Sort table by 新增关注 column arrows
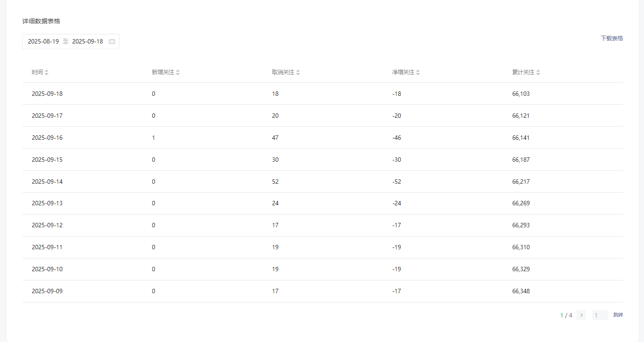Viewport: 644px width, 342px height. (x=178, y=73)
